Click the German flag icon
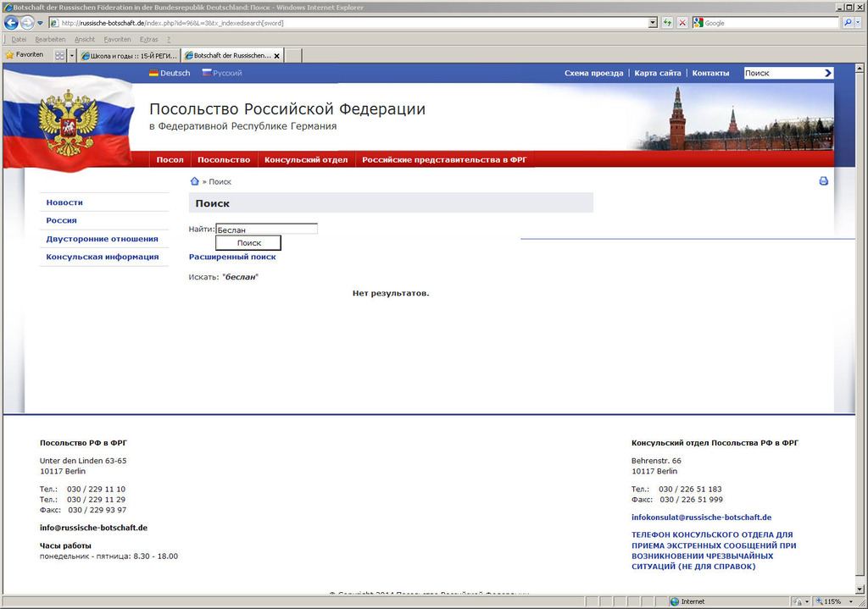 click(153, 73)
